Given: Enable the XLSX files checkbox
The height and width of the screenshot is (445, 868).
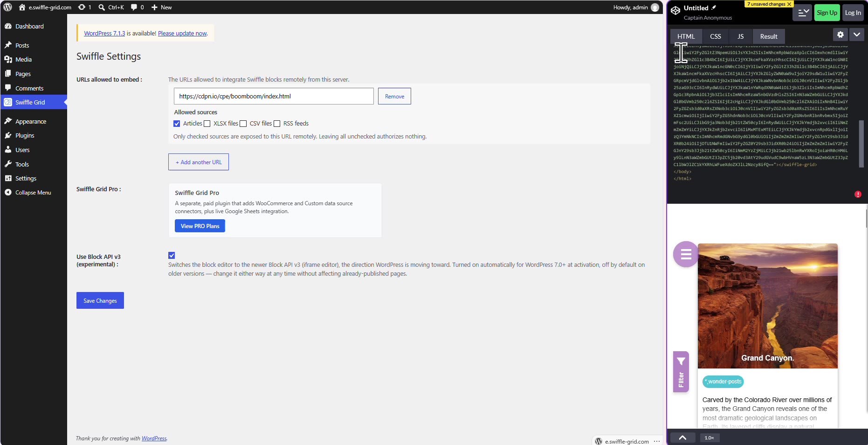Looking at the screenshot, I should pyautogui.click(x=207, y=124).
